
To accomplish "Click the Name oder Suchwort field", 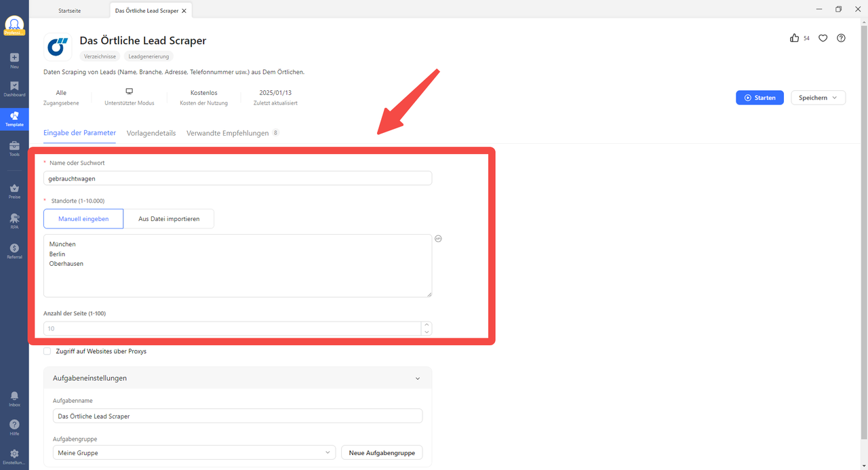I will (237, 178).
